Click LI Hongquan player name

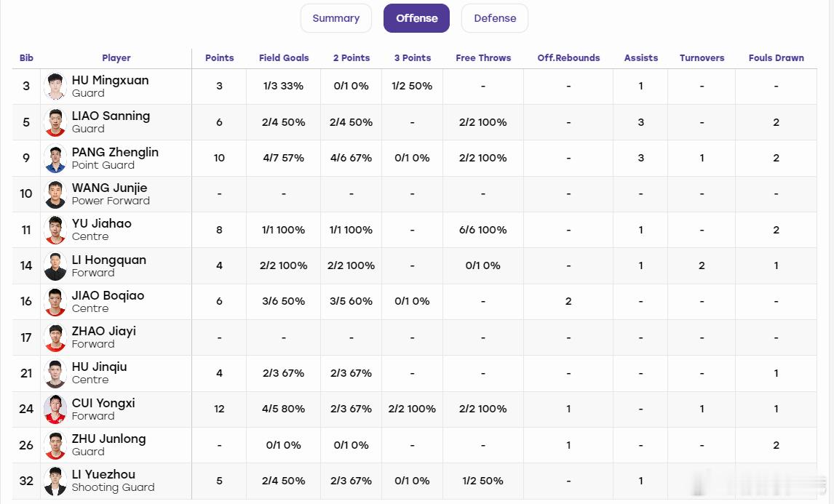coord(109,260)
